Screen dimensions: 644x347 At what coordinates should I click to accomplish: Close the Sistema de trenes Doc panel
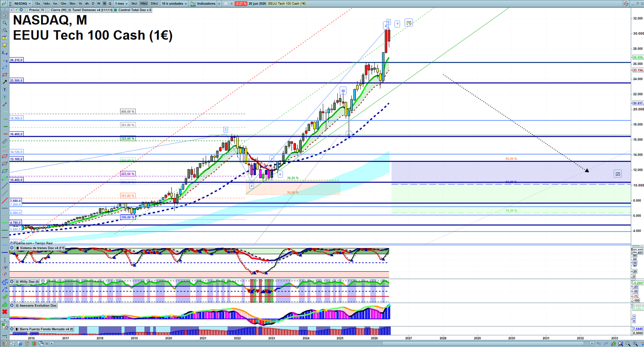(x=12, y=248)
